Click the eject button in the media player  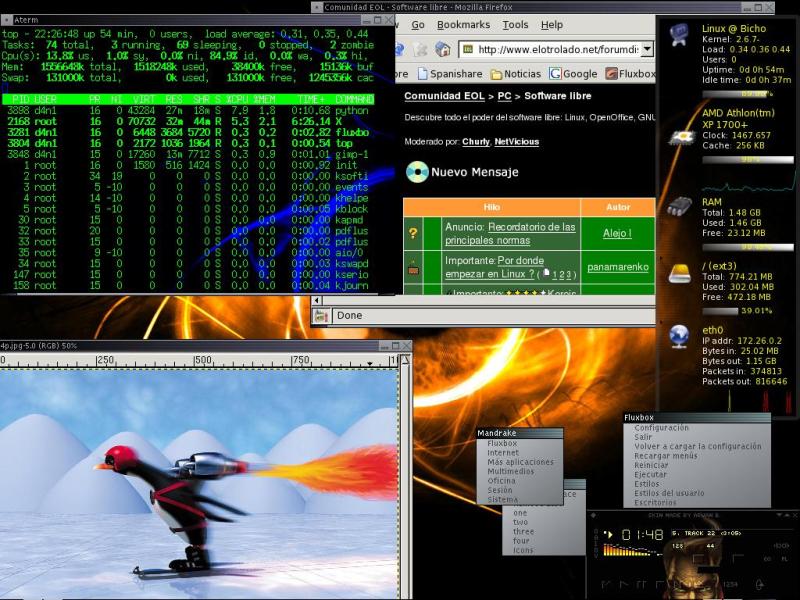coord(759,584)
